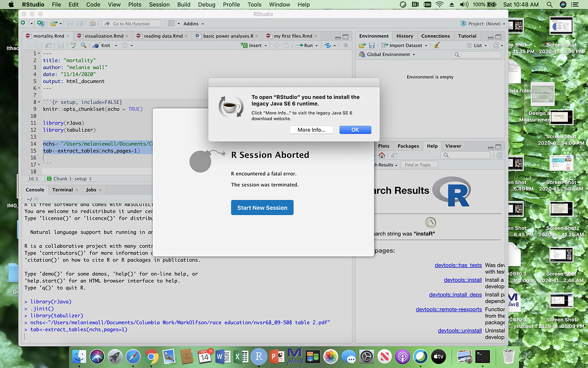Switch to the Connections tab

[435, 36]
